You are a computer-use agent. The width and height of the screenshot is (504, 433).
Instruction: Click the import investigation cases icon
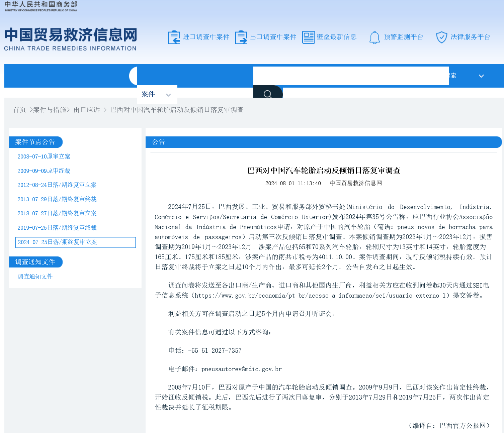[174, 37]
